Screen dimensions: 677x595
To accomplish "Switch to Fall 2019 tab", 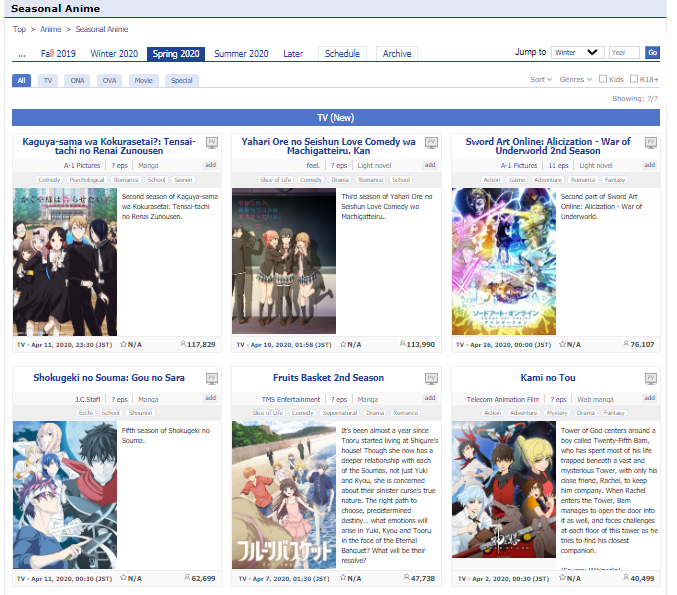I will point(58,54).
